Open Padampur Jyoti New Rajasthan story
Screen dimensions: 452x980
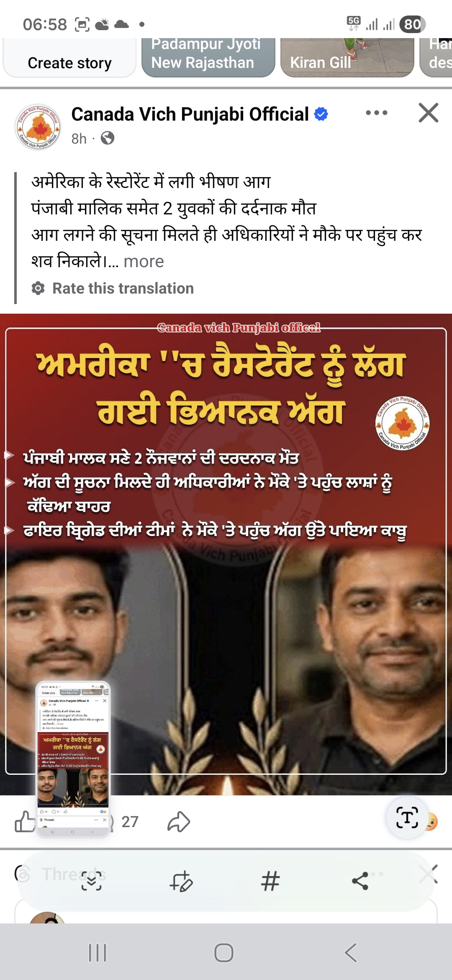tap(208, 57)
